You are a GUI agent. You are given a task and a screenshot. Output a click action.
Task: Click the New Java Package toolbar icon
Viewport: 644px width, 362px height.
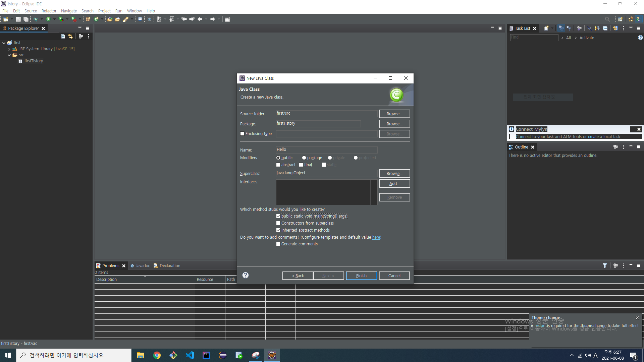click(x=88, y=19)
